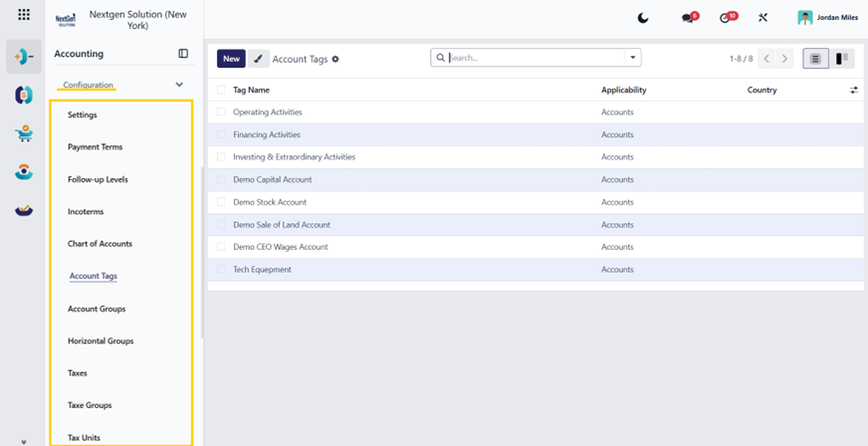Switch to list view
Screen dimensions: 868x446
coord(815,59)
